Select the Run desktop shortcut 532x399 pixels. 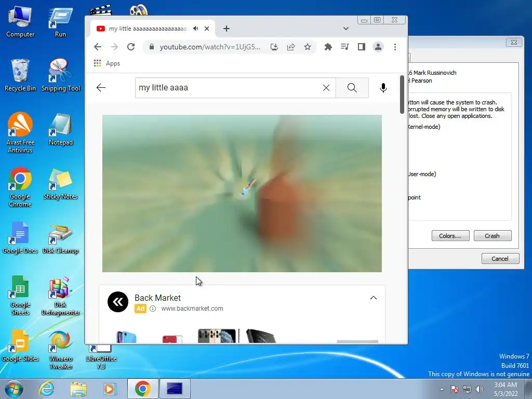click(x=60, y=22)
